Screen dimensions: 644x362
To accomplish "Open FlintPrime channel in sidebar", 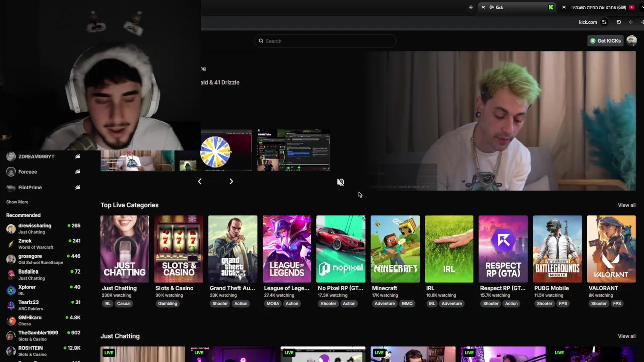I will point(43,187).
